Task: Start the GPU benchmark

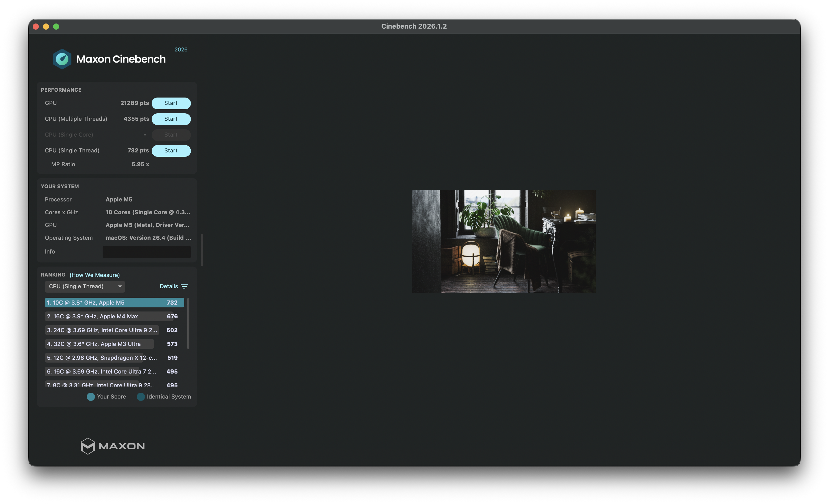Action: 171,103
